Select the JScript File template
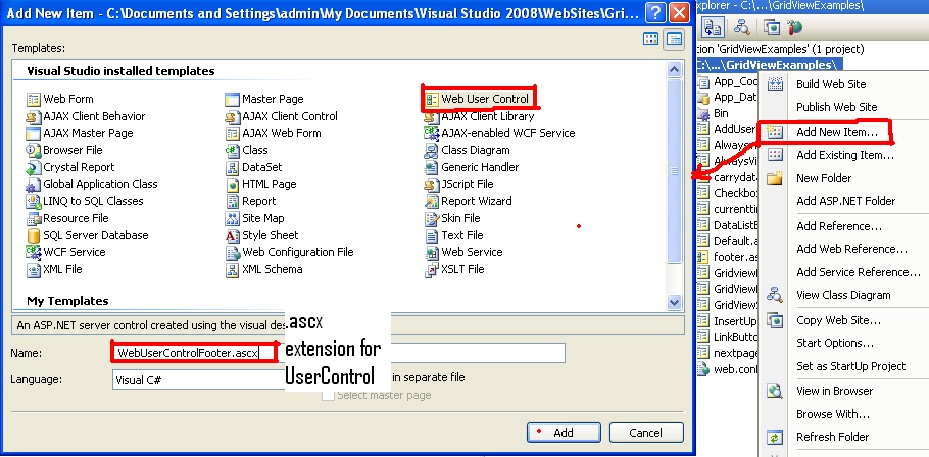Image resolution: width=929 pixels, height=457 pixels. point(459,184)
